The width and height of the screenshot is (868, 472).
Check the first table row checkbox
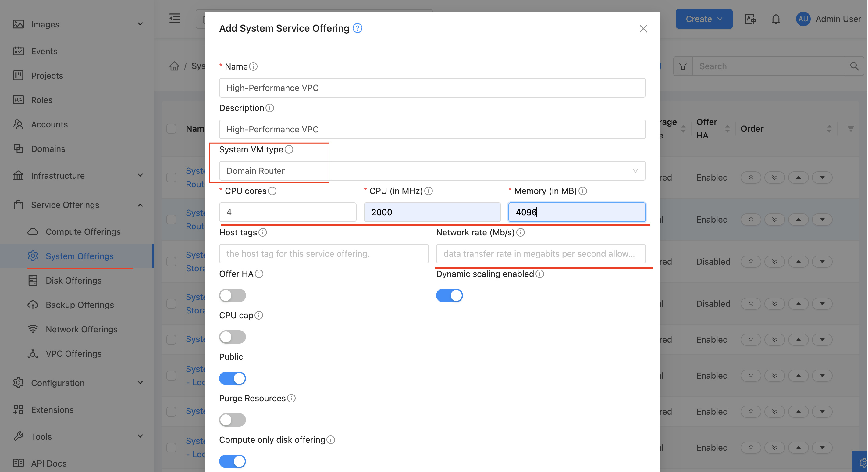pyautogui.click(x=171, y=177)
